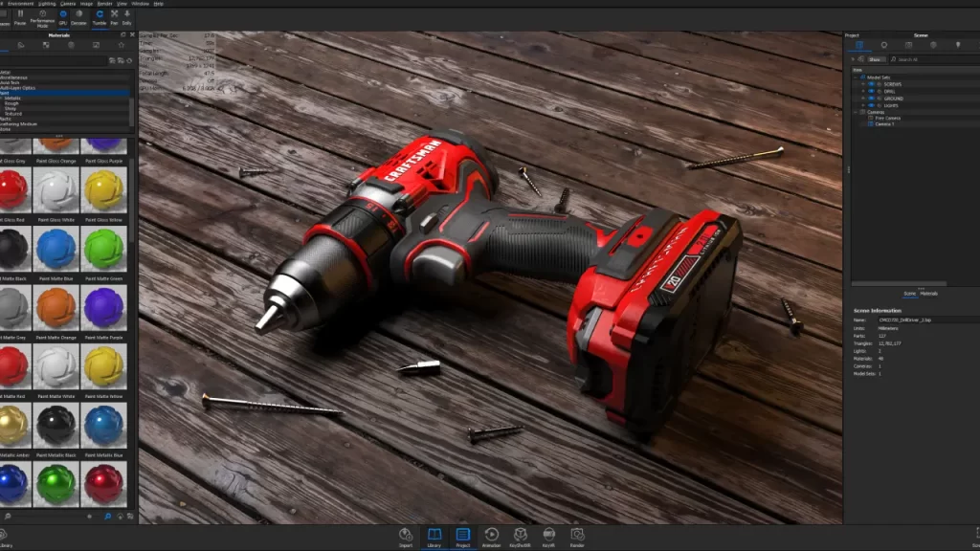Image resolution: width=980 pixels, height=551 pixels.
Task: Open the Show dropdown in scene tree
Action: 876,59
